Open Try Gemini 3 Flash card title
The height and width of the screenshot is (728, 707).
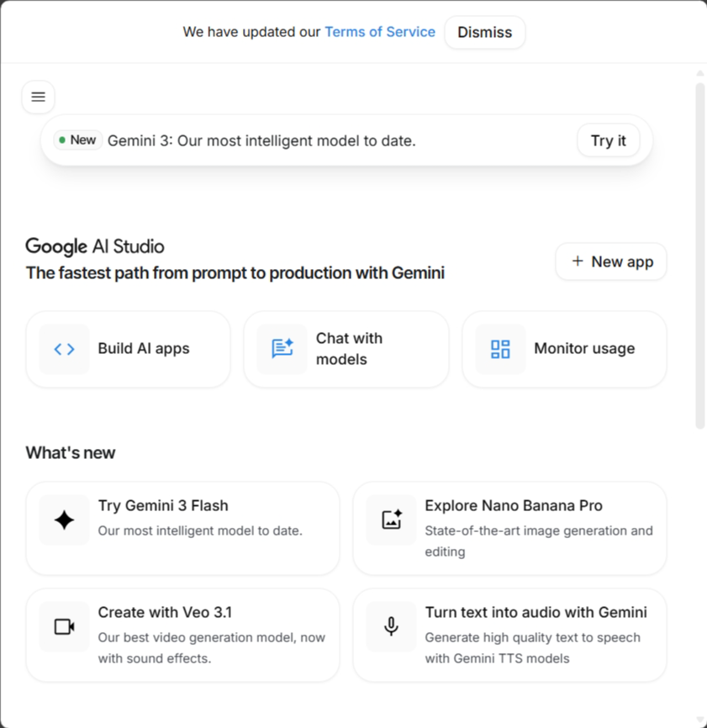163,505
